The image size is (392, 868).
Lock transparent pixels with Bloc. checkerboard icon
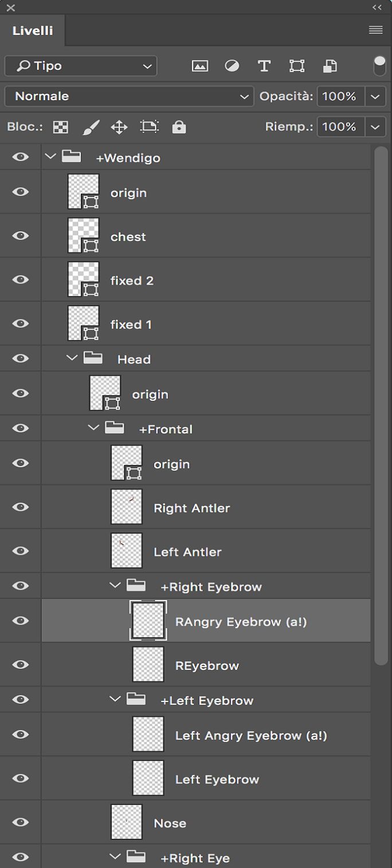(x=60, y=127)
